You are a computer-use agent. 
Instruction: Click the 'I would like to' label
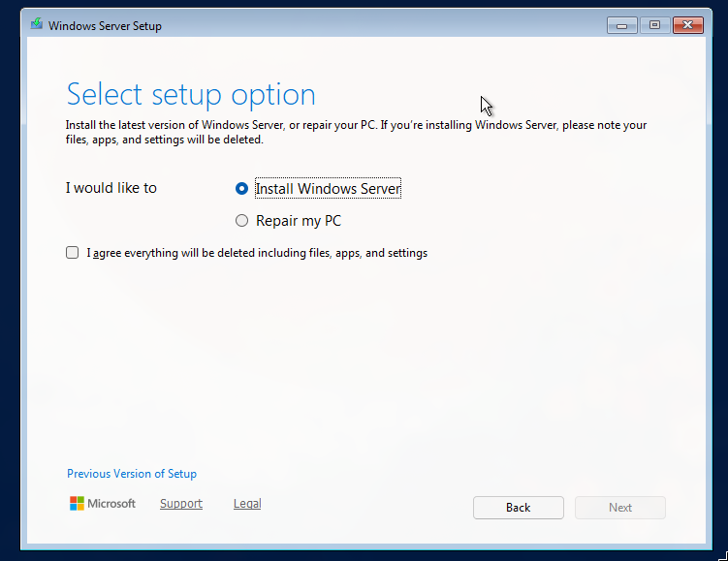111,188
